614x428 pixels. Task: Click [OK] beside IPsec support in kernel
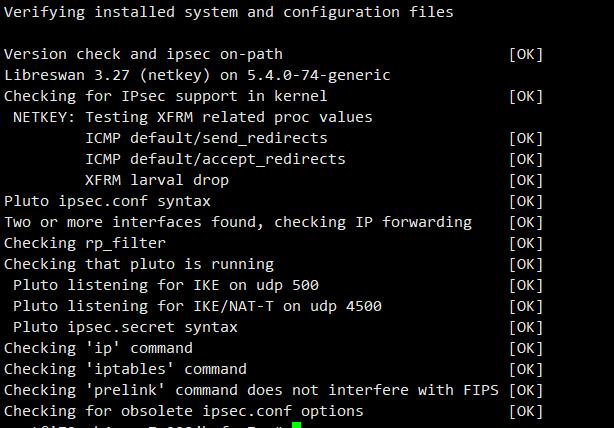[526, 96]
